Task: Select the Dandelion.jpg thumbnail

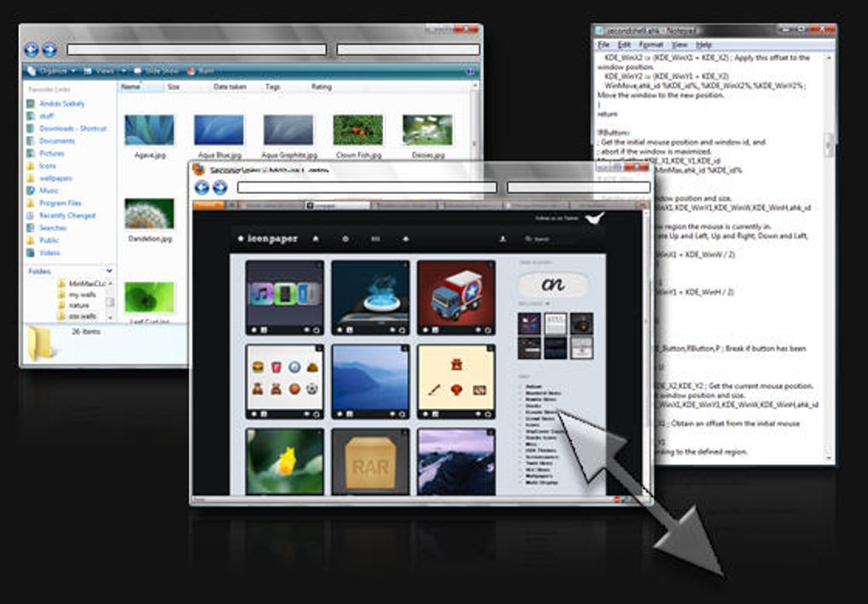Action: (150, 214)
